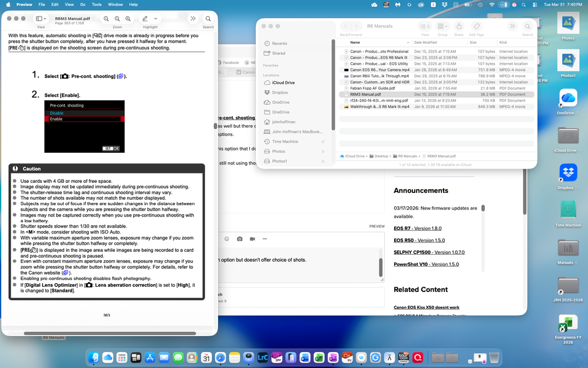The height and width of the screenshot is (368, 588).
Task: Click camera photo icon in reply editor
Action: pyautogui.click(x=240, y=239)
